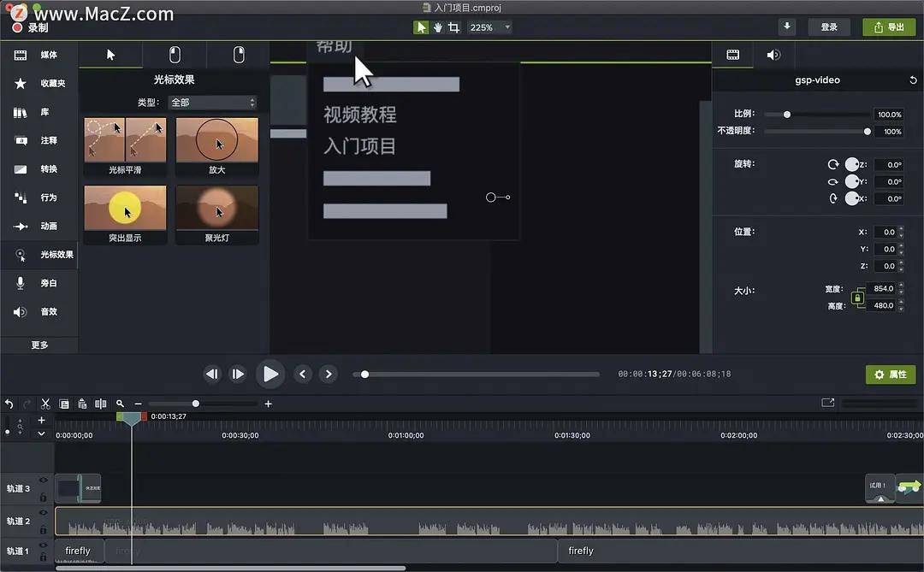Select the 聚光灯 spotlight effect thumbnail
This screenshot has height=572, width=924.
click(217, 208)
